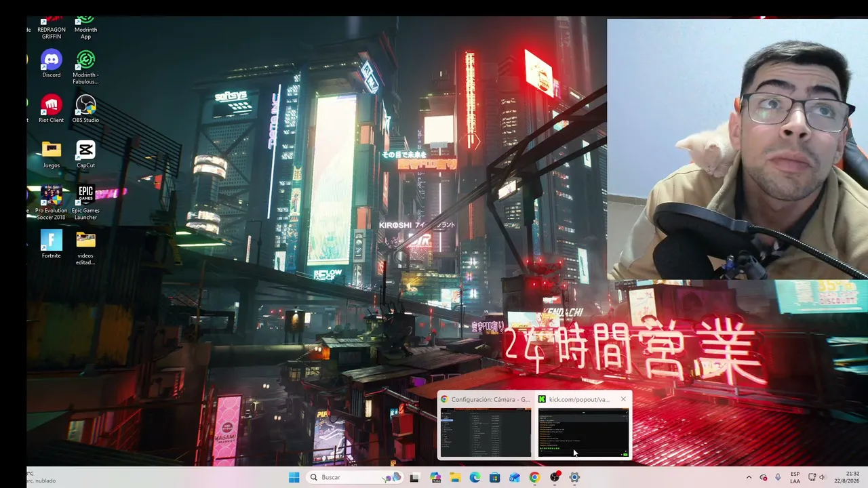The image size is (868, 488).
Task: Click the Google Chrome taskbar icon
Action: pyautogui.click(x=534, y=477)
